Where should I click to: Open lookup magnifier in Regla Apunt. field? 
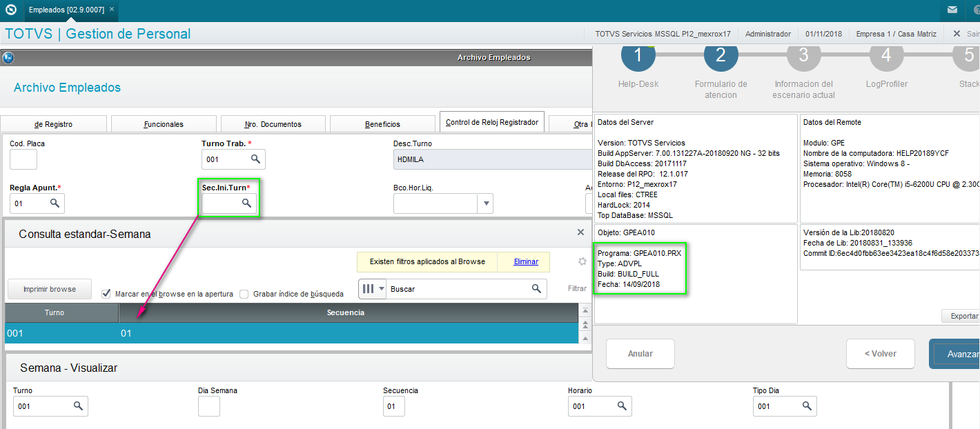click(55, 203)
